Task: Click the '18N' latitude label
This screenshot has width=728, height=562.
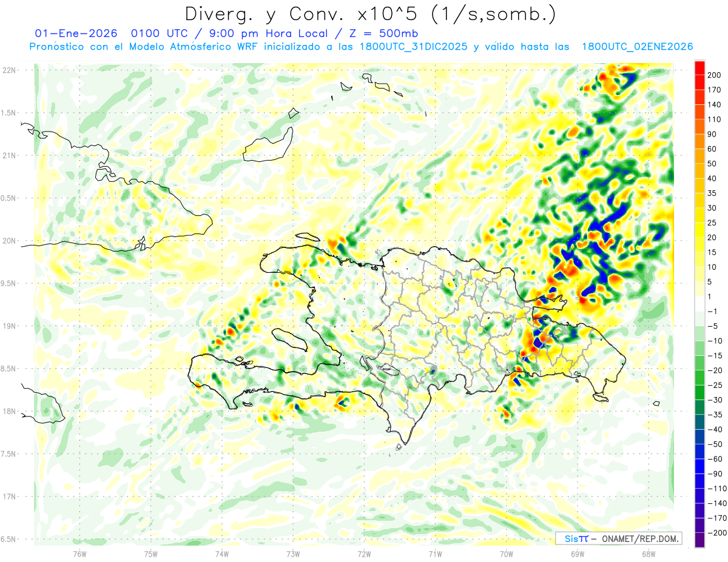Action: coord(10,411)
